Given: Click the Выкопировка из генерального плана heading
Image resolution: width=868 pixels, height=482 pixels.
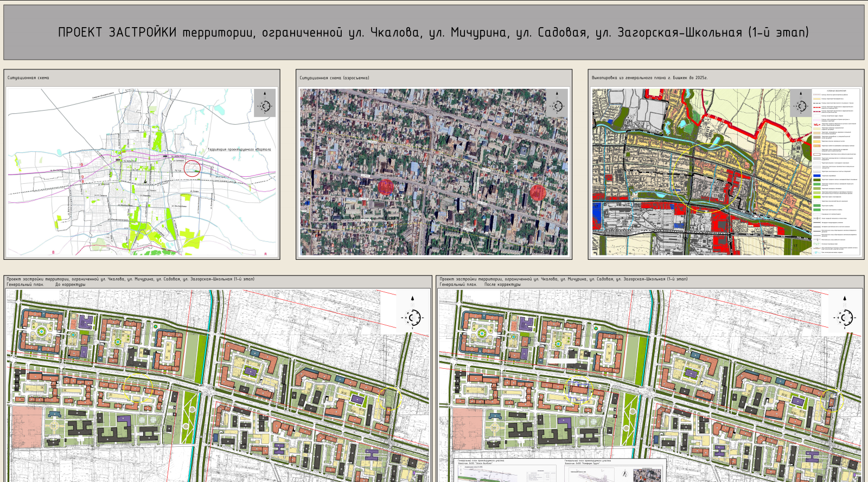Looking at the screenshot, I should click(x=649, y=78).
